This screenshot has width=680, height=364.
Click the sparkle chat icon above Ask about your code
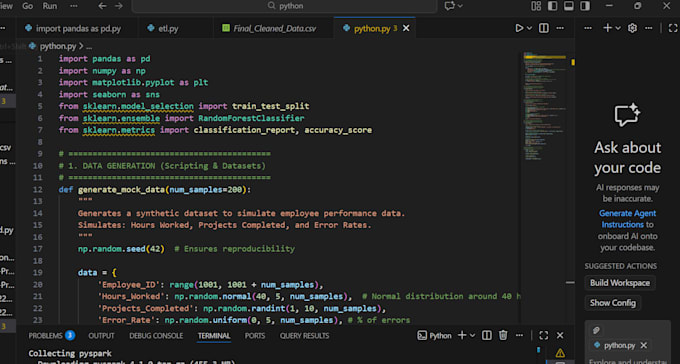pos(627,115)
